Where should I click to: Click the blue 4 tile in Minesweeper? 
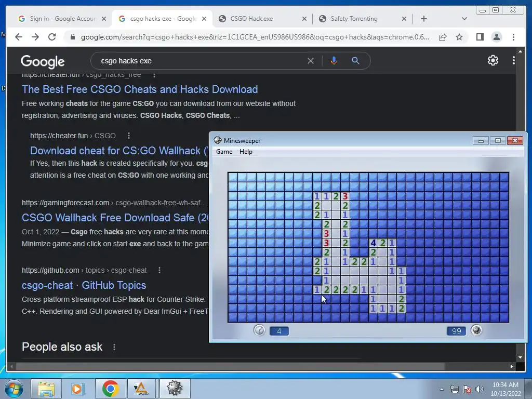click(x=373, y=243)
